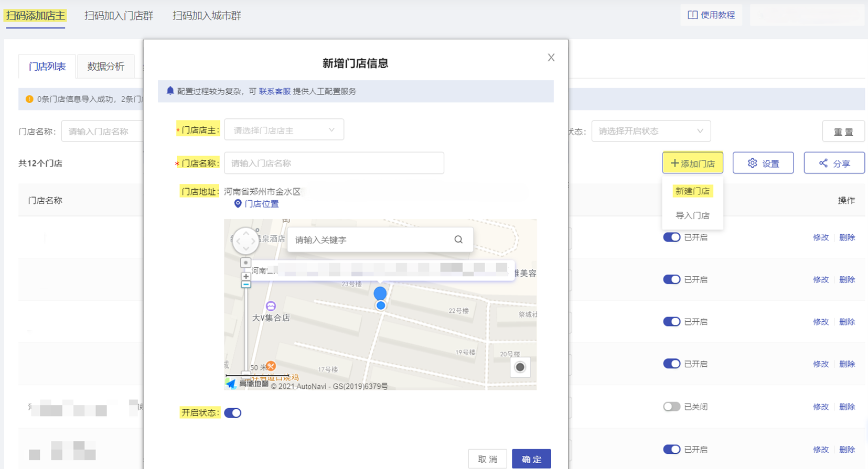Click 修改 on the first store row
The height and width of the screenshot is (469, 868).
coord(821,237)
